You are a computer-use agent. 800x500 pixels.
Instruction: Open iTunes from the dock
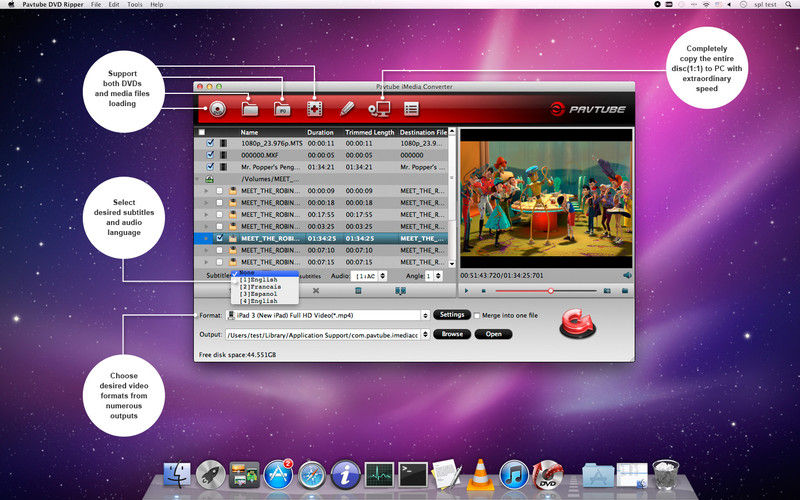point(513,474)
